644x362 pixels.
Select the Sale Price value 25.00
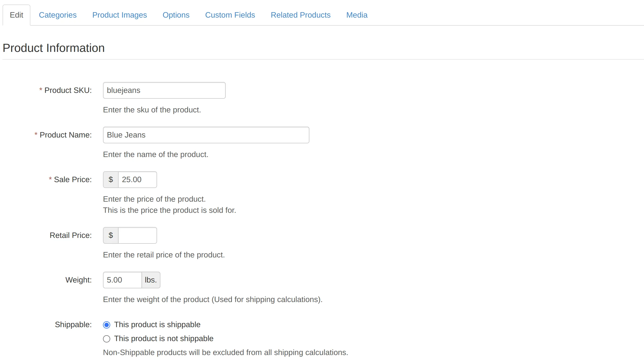click(138, 179)
